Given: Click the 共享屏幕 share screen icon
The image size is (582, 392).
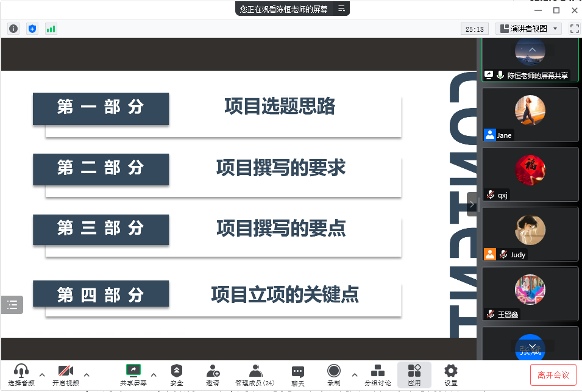Looking at the screenshot, I should pyautogui.click(x=133, y=370).
